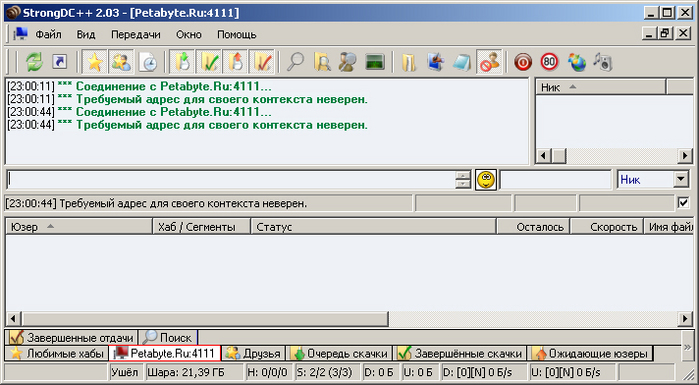The height and width of the screenshot is (385, 699).
Task: Open Favorite Hubs via star toolbar icon
Action: (x=95, y=62)
